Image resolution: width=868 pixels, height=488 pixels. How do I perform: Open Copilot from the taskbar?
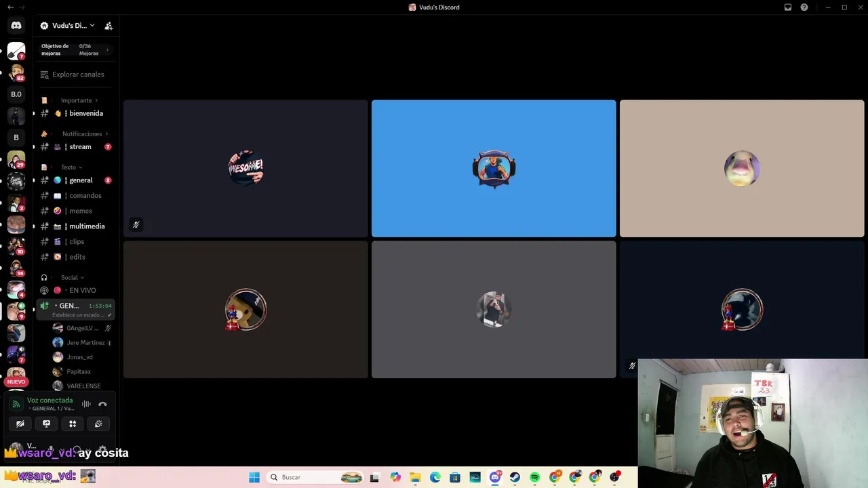pyautogui.click(x=395, y=477)
